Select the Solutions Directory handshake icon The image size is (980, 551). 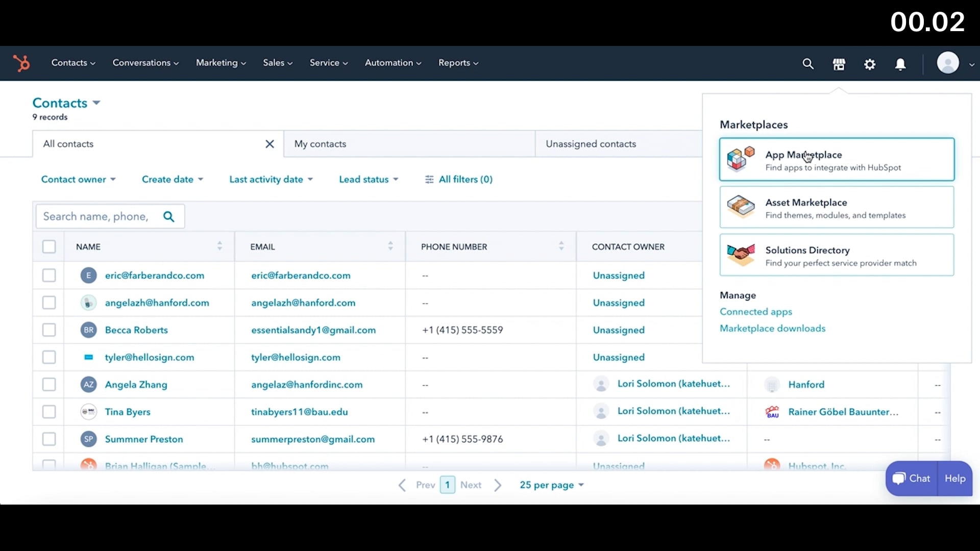click(741, 255)
